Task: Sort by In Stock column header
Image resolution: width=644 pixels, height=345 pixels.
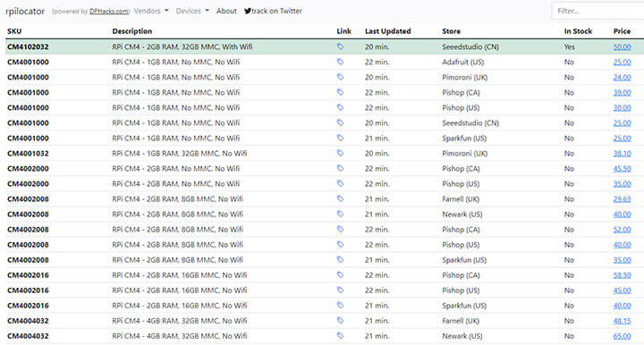Action: (x=578, y=31)
